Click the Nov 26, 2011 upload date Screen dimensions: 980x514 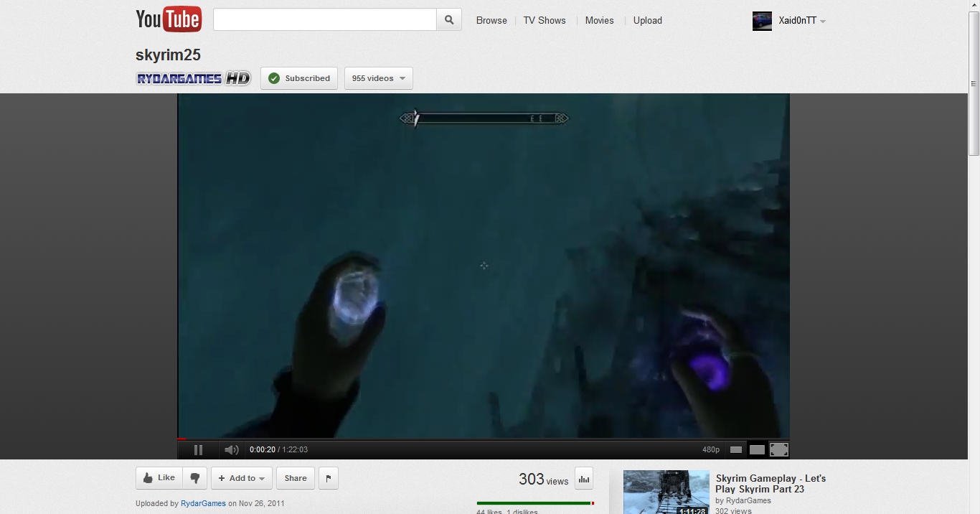pos(262,503)
